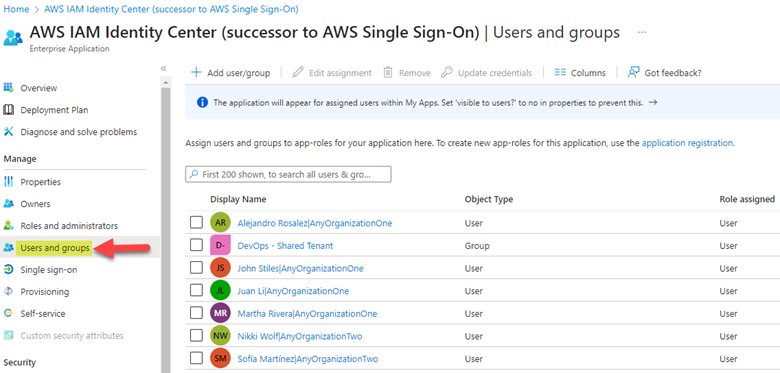Follow the application registration link
Screen dimensions: 780x373
687,143
